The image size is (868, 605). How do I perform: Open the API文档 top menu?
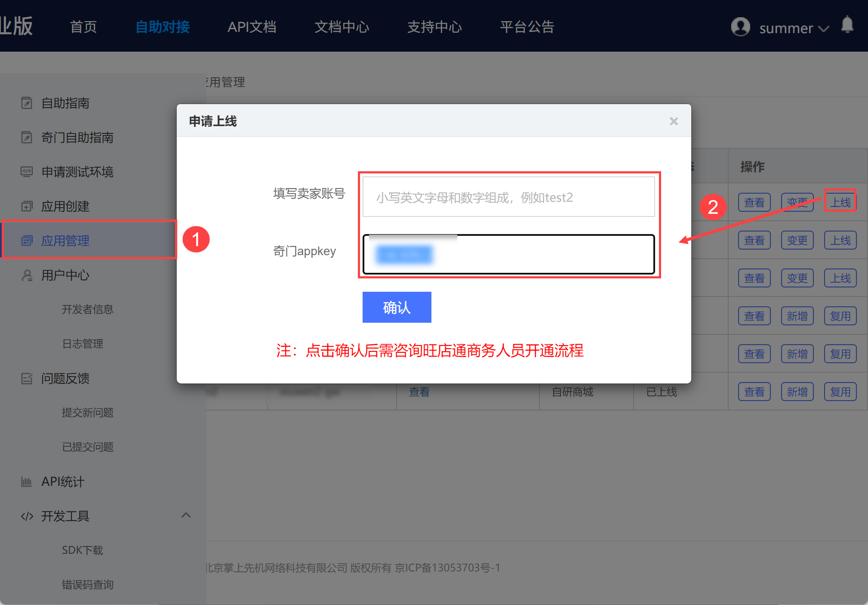click(x=252, y=27)
